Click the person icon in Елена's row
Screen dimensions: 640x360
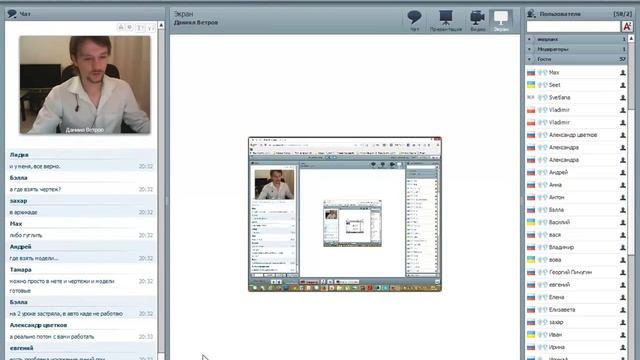[x=622, y=298]
